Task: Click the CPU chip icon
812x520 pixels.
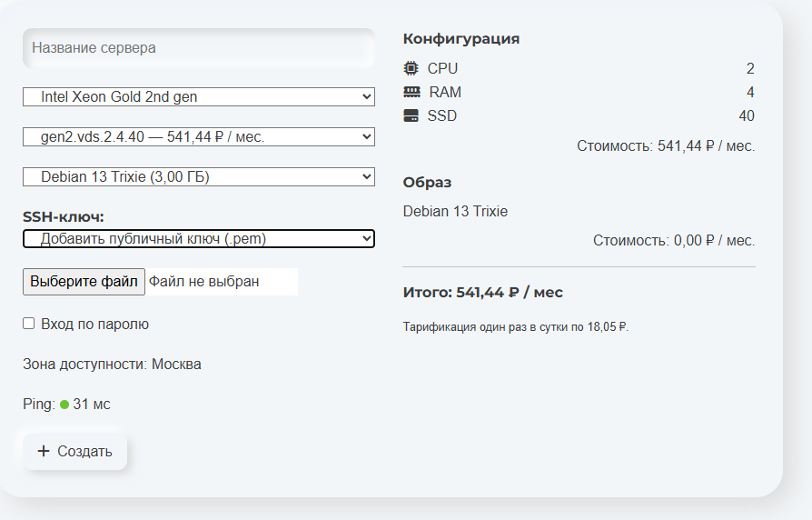Action: [x=411, y=68]
